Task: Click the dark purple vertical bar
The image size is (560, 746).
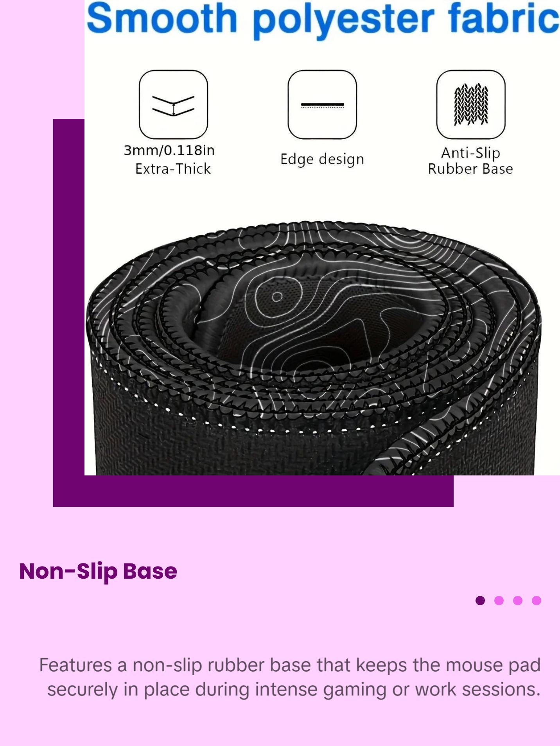Action: tap(69, 297)
